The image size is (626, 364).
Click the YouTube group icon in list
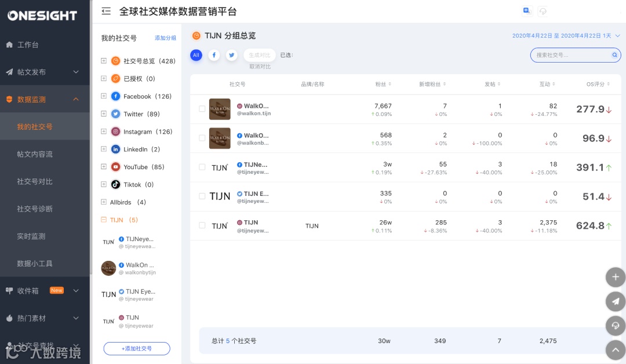(x=115, y=167)
